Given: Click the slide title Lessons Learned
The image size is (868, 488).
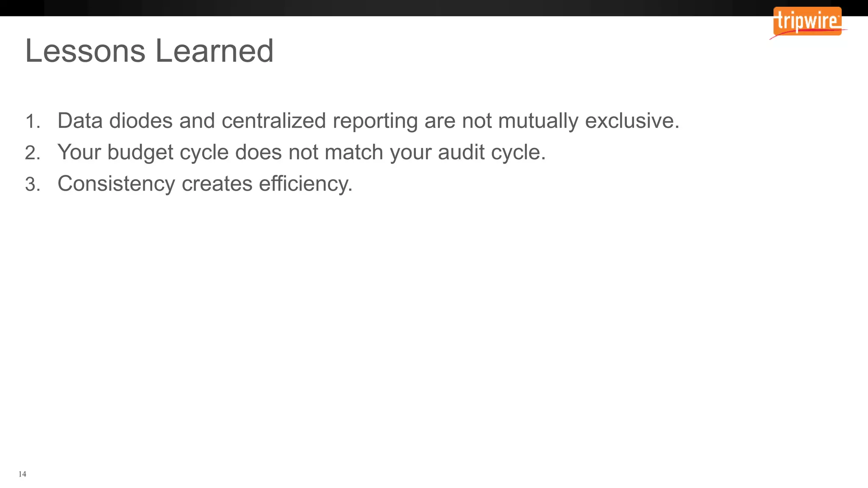Looking at the screenshot, I should pos(149,51).
